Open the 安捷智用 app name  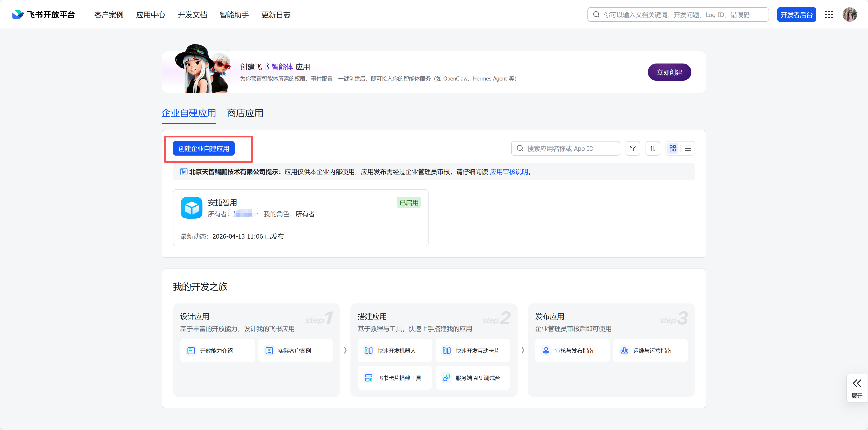222,202
